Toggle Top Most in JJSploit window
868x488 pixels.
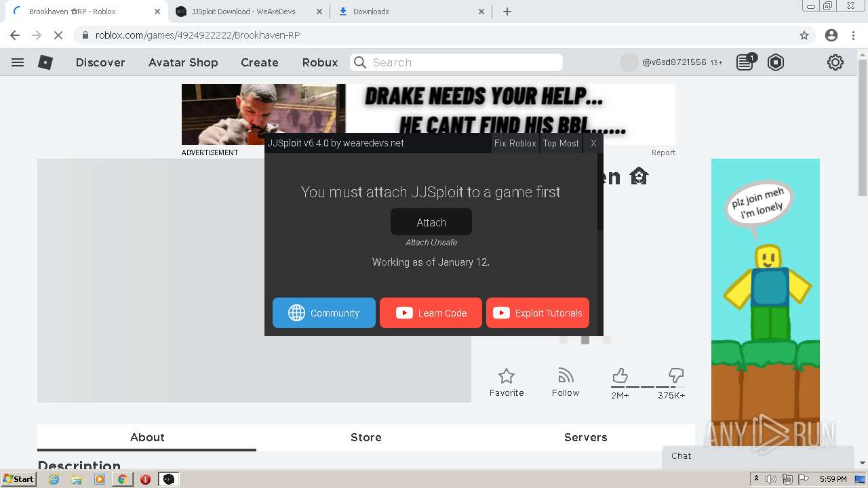coord(561,143)
